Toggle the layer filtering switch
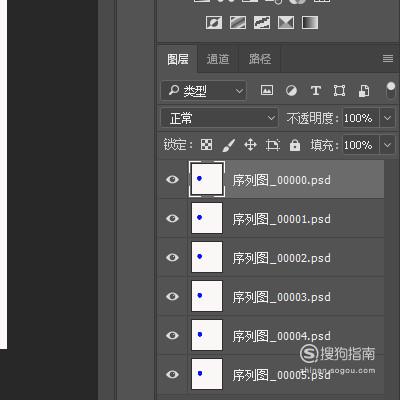The image size is (400, 400). (390, 90)
